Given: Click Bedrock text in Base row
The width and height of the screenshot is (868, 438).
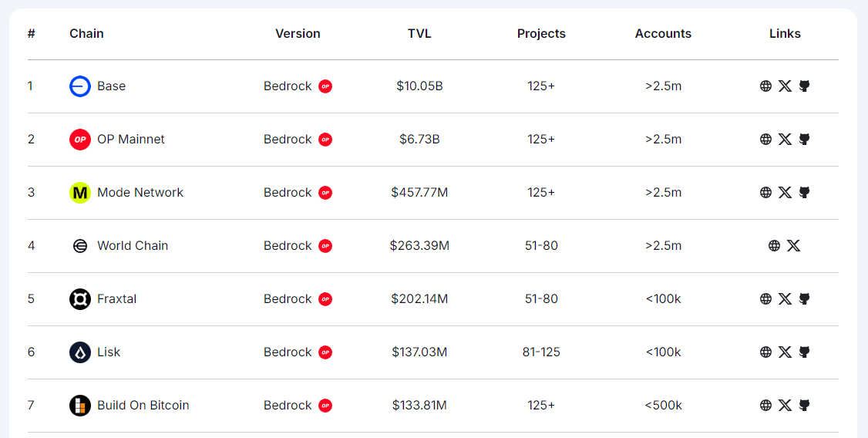Looking at the screenshot, I should coord(288,86).
